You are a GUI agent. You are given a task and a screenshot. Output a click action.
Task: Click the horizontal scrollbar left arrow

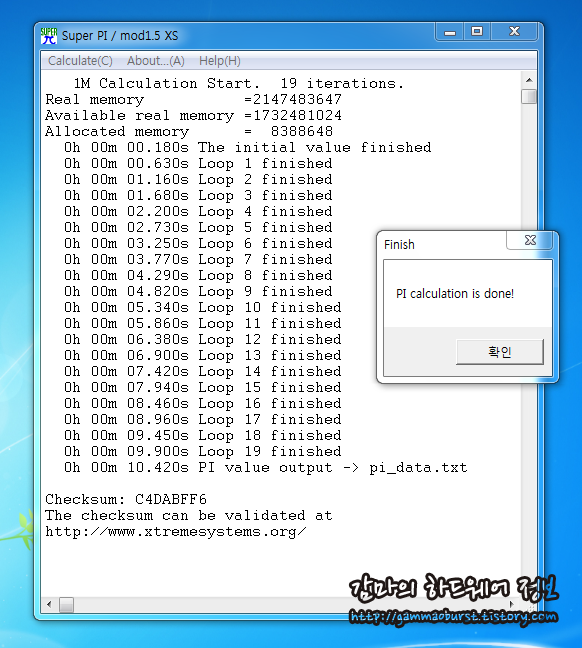point(49,605)
